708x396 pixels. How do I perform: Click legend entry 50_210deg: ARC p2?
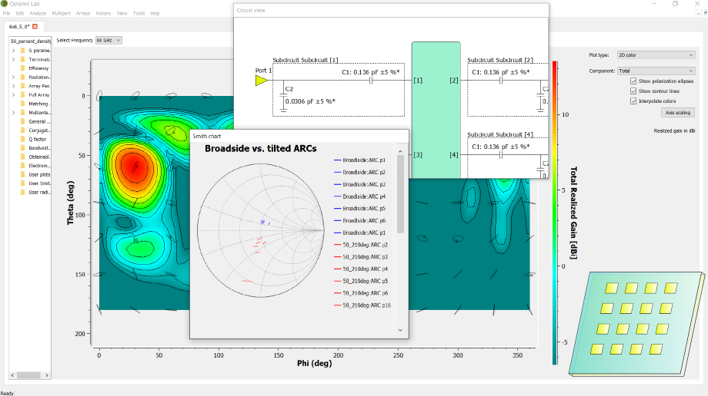(x=361, y=245)
